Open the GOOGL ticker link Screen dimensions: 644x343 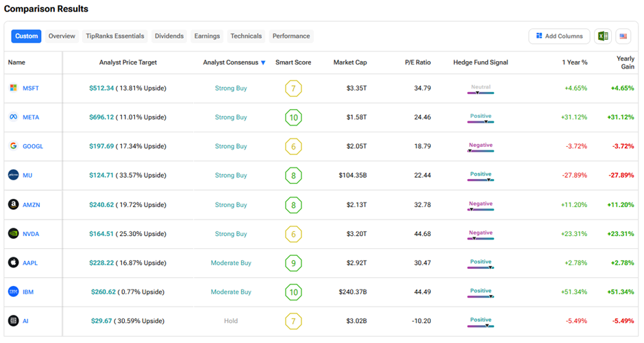(x=33, y=146)
